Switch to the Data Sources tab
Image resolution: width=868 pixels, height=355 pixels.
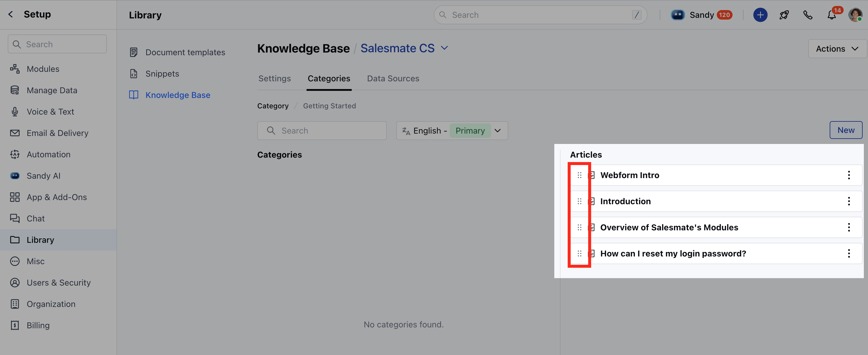coord(393,78)
